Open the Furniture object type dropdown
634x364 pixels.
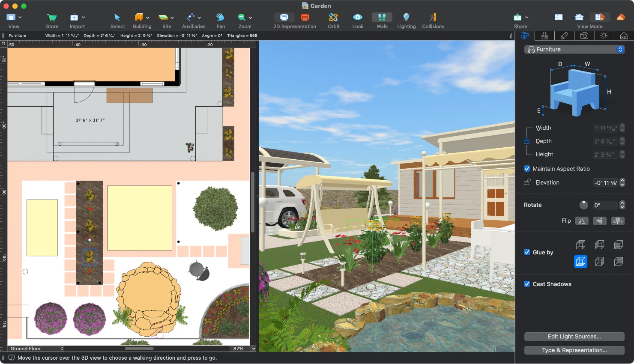click(x=574, y=50)
